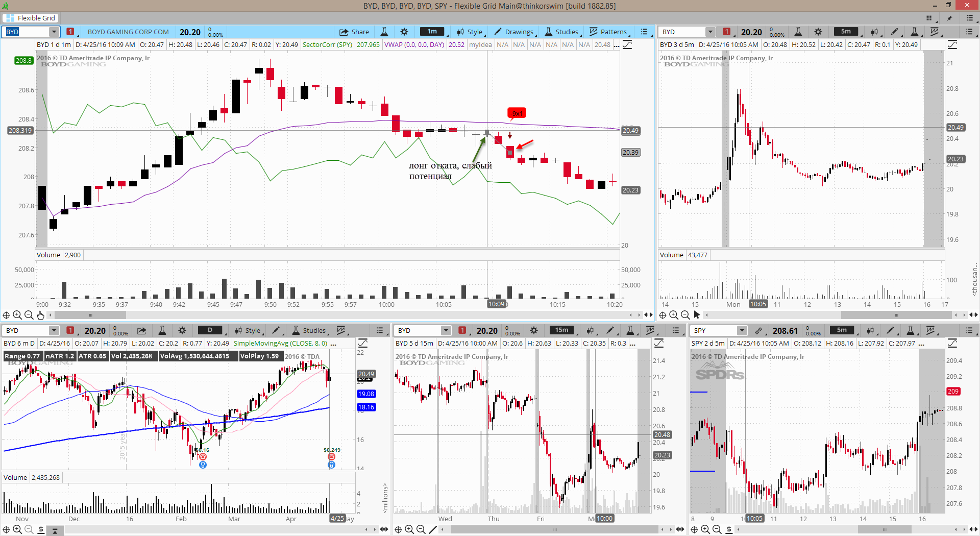This screenshot has width=980, height=536.
Task: Click the zoom in magnifier under the 1m chart
Action: click(x=17, y=315)
